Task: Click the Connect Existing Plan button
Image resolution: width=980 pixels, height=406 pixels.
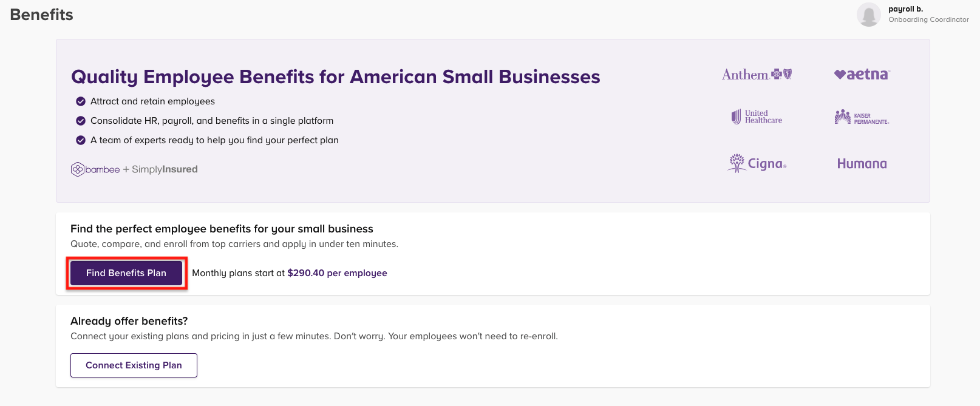Action: click(x=134, y=365)
